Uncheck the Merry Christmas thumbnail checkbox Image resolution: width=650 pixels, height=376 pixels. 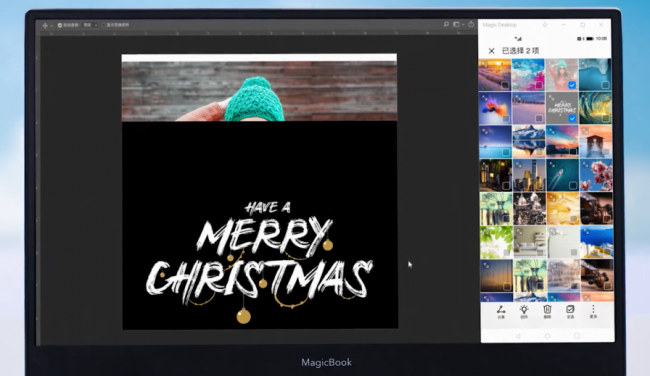click(x=572, y=119)
